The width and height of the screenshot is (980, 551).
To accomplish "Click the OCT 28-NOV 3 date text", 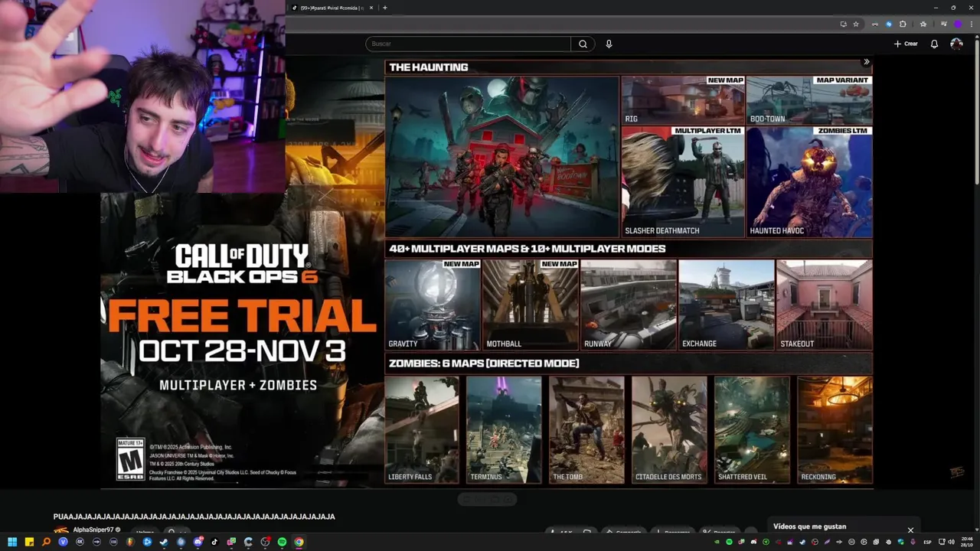I will tap(242, 351).
